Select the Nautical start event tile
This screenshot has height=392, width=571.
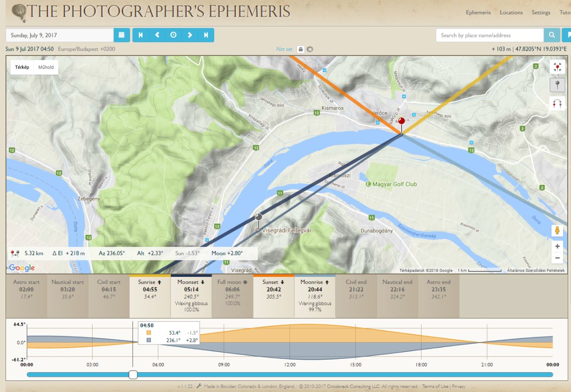68,296
